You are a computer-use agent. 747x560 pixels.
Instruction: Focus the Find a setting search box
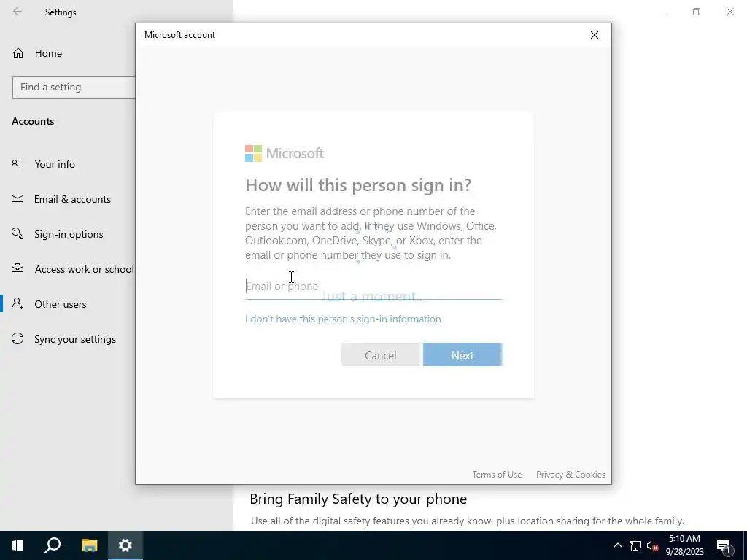pyautogui.click(x=74, y=87)
